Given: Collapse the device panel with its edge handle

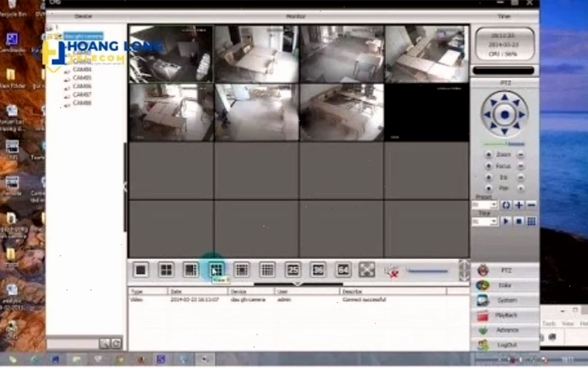Looking at the screenshot, I should tap(125, 187).
